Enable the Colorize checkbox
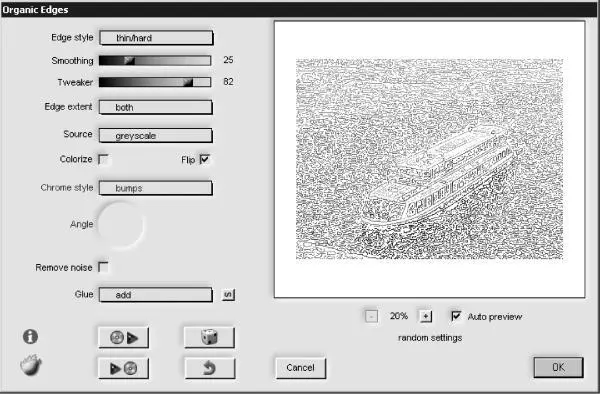This screenshot has height=394, width=600. (x=103, y=159)
